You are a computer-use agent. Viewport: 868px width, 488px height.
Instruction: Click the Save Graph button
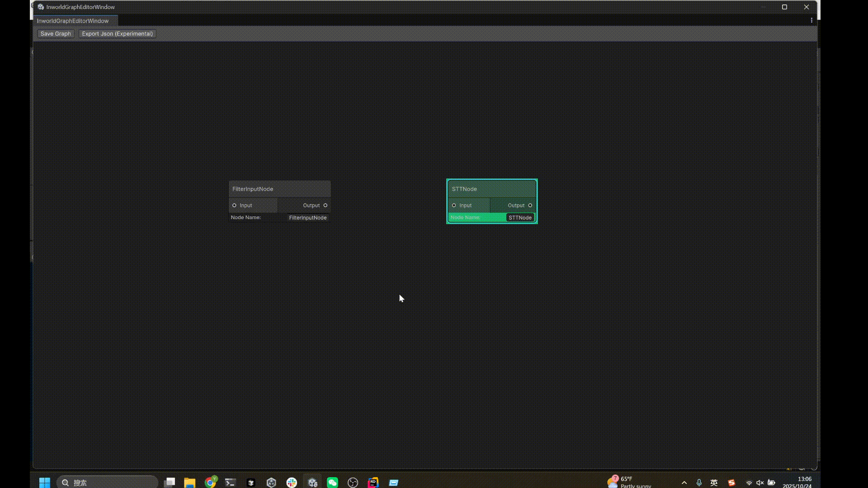click(55, 33)
